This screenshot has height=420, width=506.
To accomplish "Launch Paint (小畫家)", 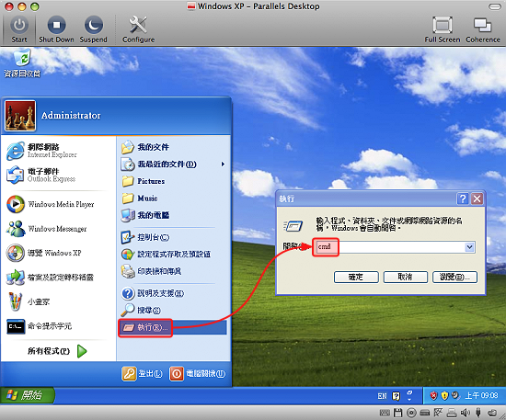I will (29, 301).
